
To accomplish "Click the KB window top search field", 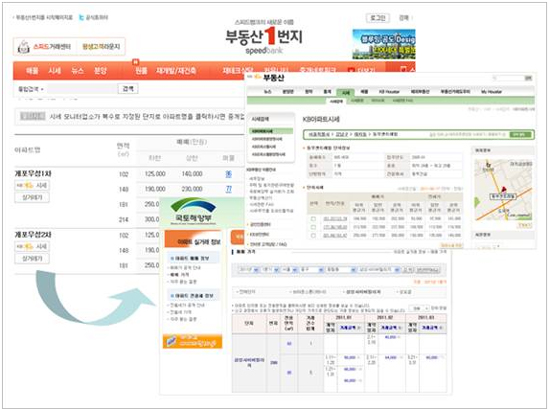I will point(509,78).
